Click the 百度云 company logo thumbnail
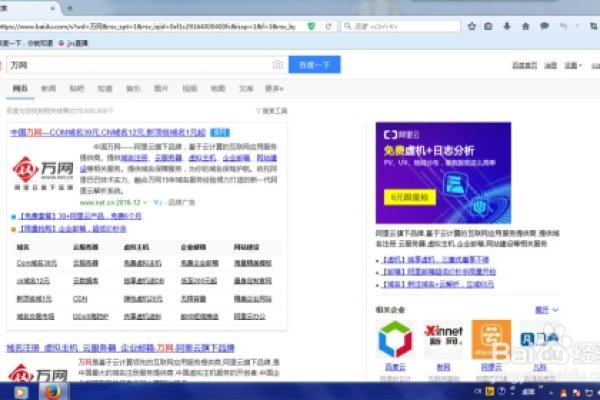This screenshot has width=600, height=400. pyautogui.click(x=395, y=340)
